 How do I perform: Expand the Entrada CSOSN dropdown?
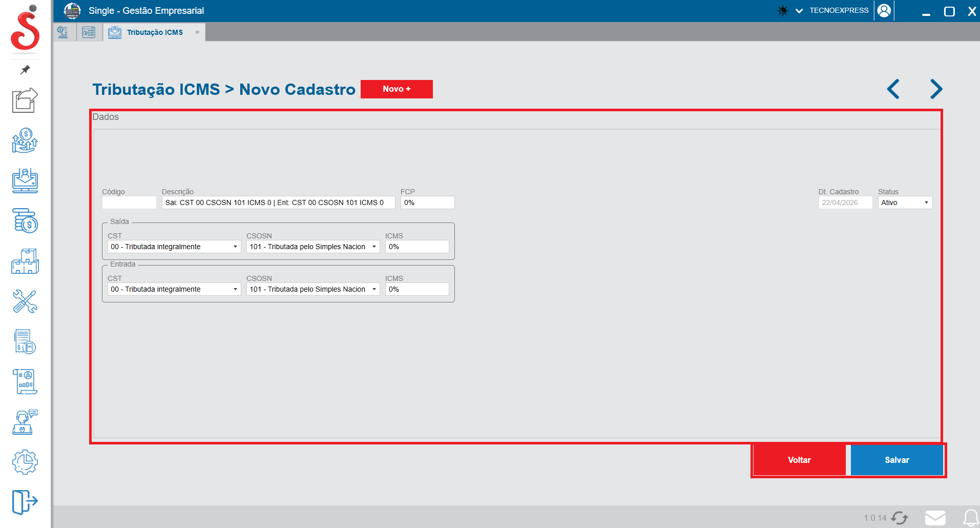[312, 289]
